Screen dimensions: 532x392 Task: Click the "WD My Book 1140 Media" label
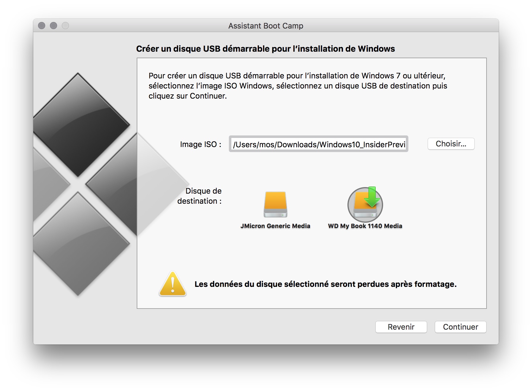[x=365, y=226]
